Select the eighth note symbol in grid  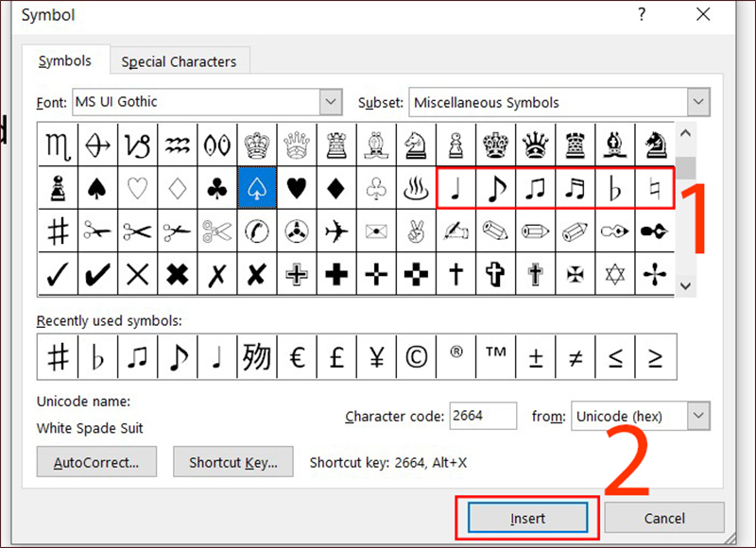[495, 188]
